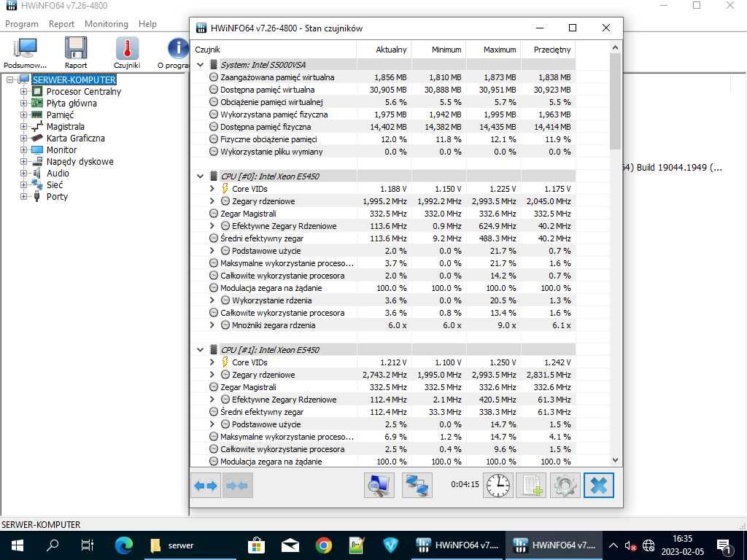Expand the Napędy dyskowe tree node

(23, 161)
